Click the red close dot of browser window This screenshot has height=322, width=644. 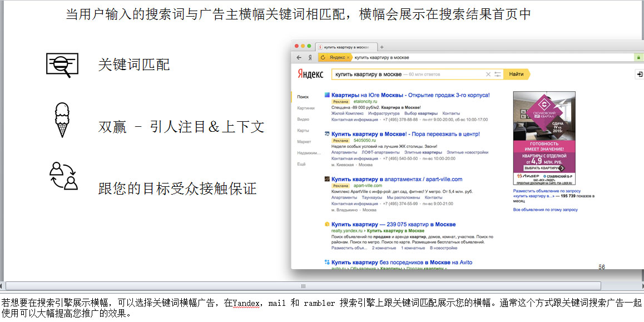296,46
